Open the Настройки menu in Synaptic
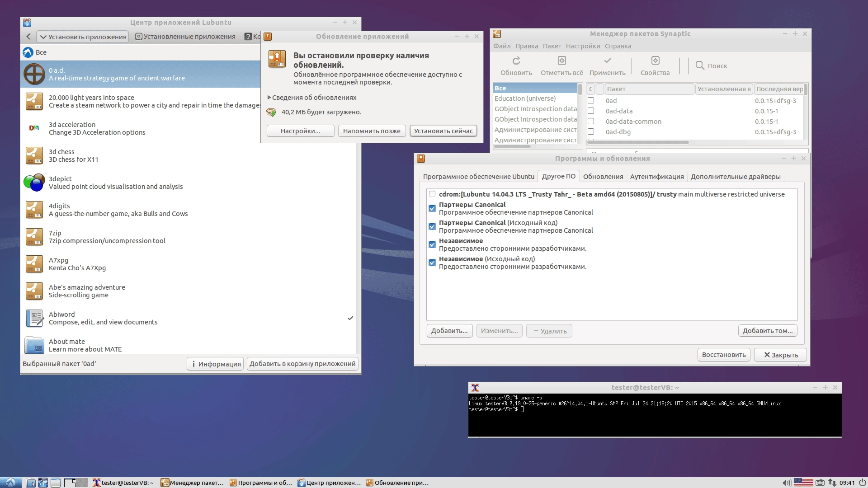The image size is (868, 488). [x=583, y=46]
